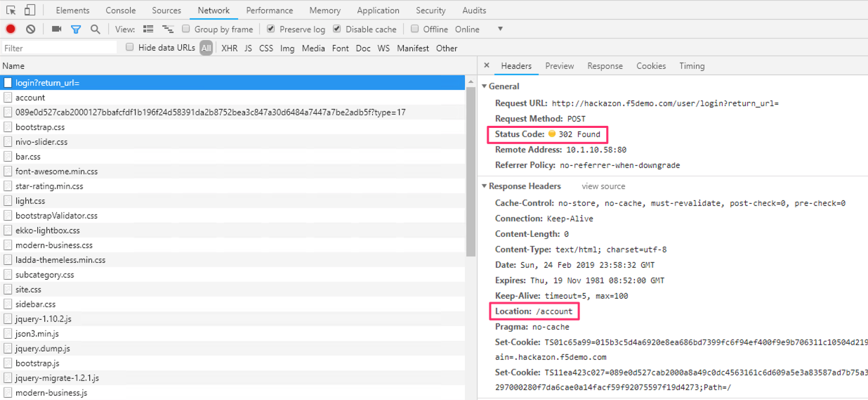The height and width of the screenshot is (400, 868).
Task: Filter requests by JS type
Action: 249,49
